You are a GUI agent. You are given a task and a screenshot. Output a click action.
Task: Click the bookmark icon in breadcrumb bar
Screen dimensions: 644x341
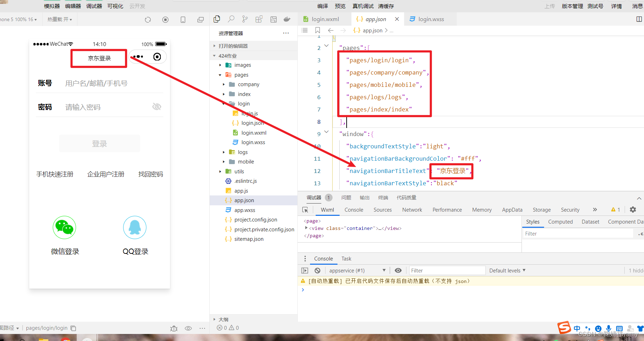[x=317, y=30]
